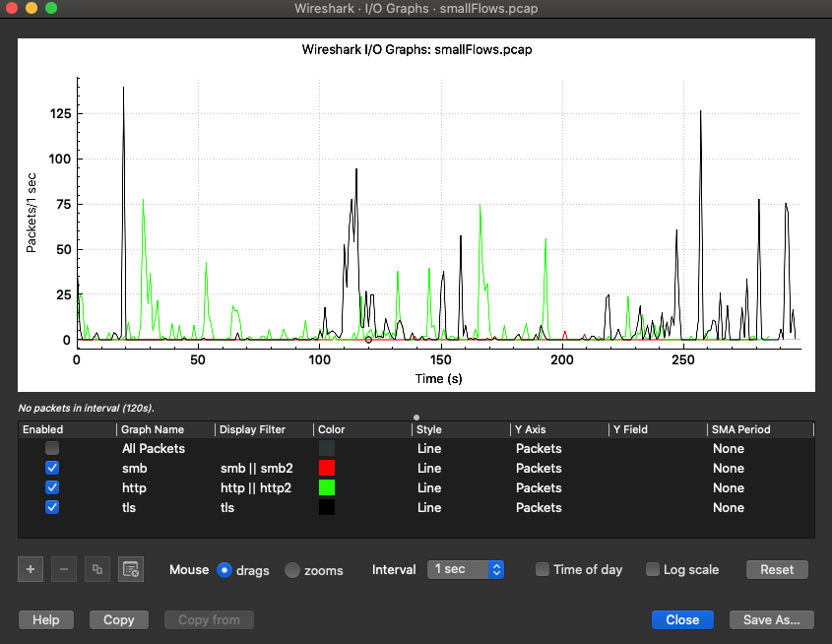Viewport: 832px width, 644px height.
Task: Click the Close button
Action: [682, 619]
